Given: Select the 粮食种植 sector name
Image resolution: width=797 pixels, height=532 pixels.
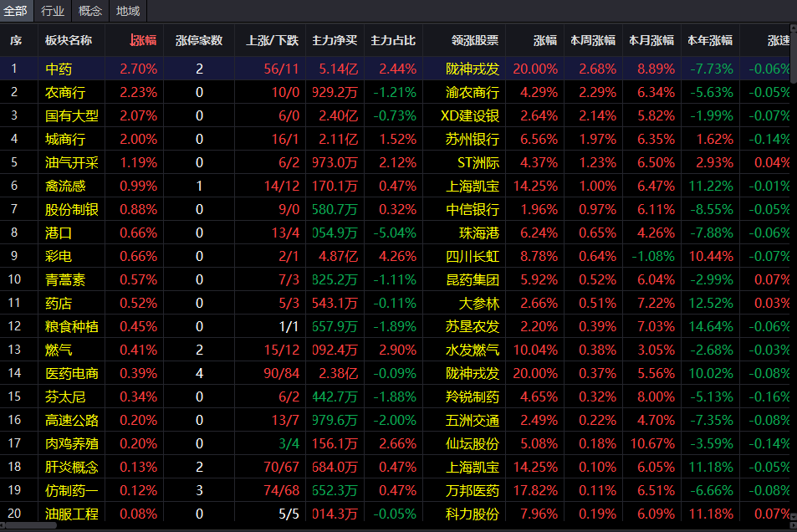Looking at the screenshot, I should [72, 326].
